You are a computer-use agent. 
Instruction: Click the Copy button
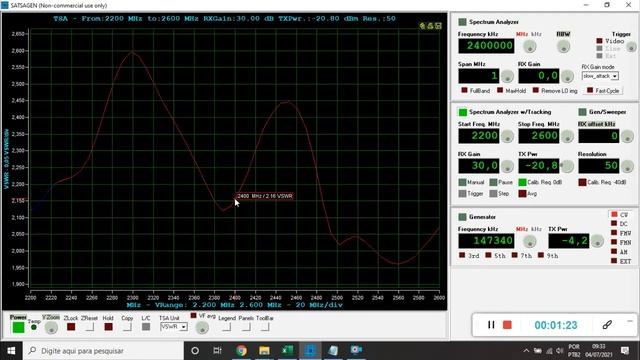click(x=127, y=327)
